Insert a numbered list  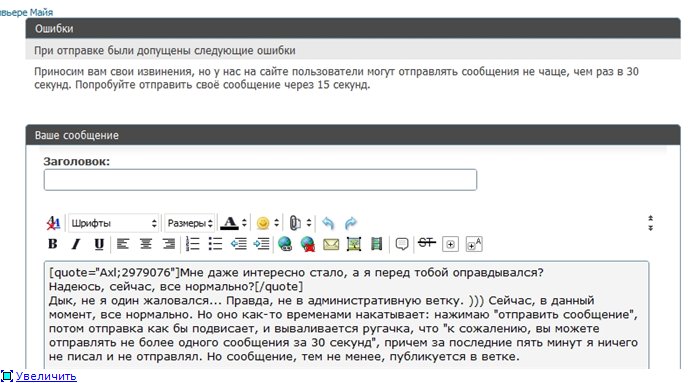[193, 244]
